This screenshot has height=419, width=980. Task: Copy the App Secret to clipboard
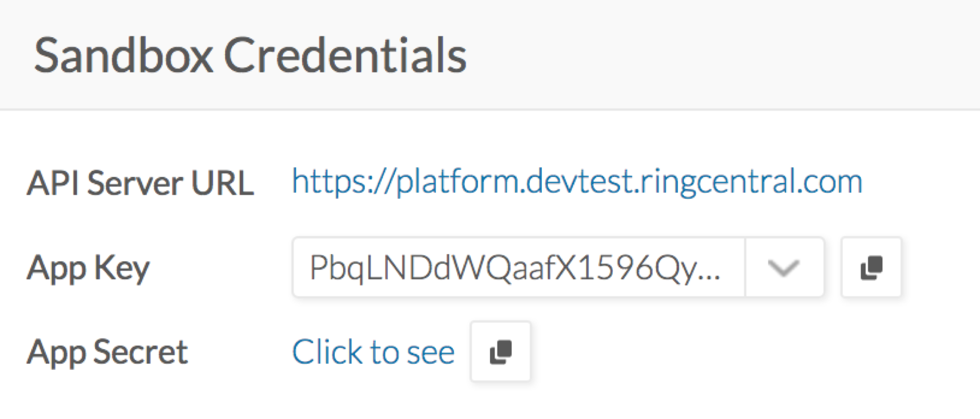(501, 351)
